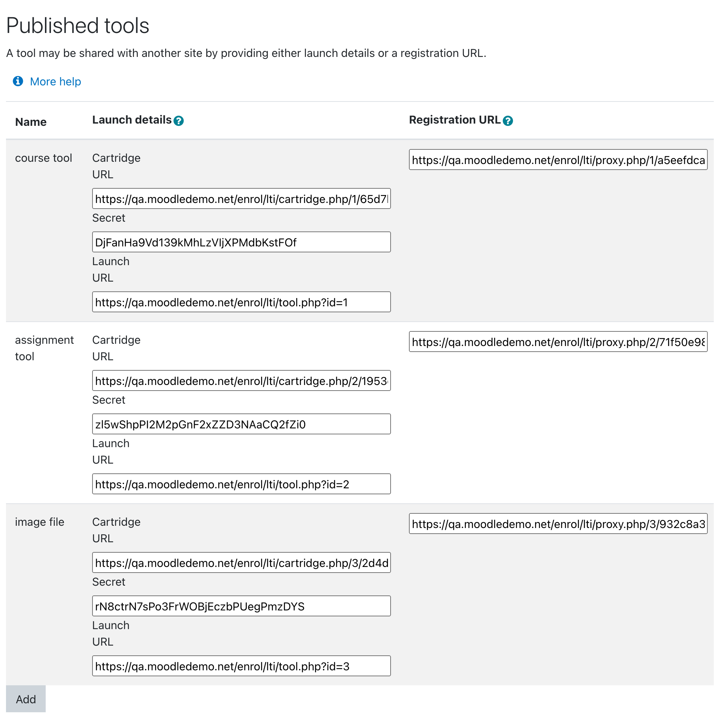
Task: Select assignment tool Launch URL field
Action: coord(242,484)
